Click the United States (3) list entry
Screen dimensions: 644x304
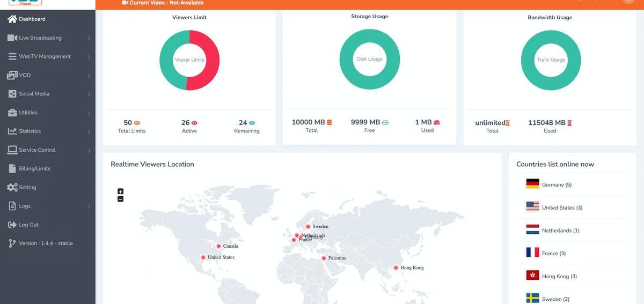(562, 208)
